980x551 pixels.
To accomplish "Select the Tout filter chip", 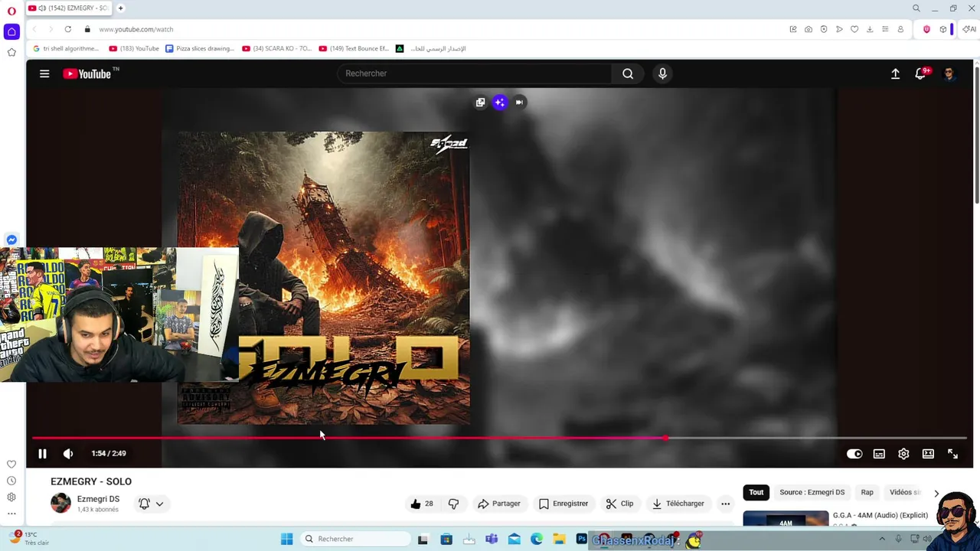I will [x=756, y=492].
